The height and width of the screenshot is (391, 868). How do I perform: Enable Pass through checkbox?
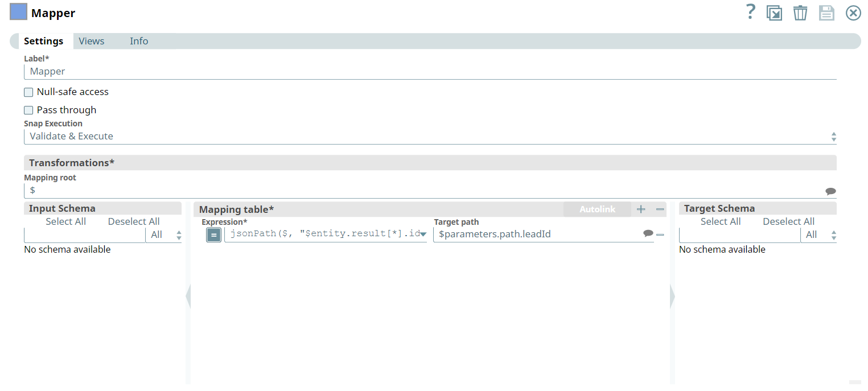[x=28, y=110]
